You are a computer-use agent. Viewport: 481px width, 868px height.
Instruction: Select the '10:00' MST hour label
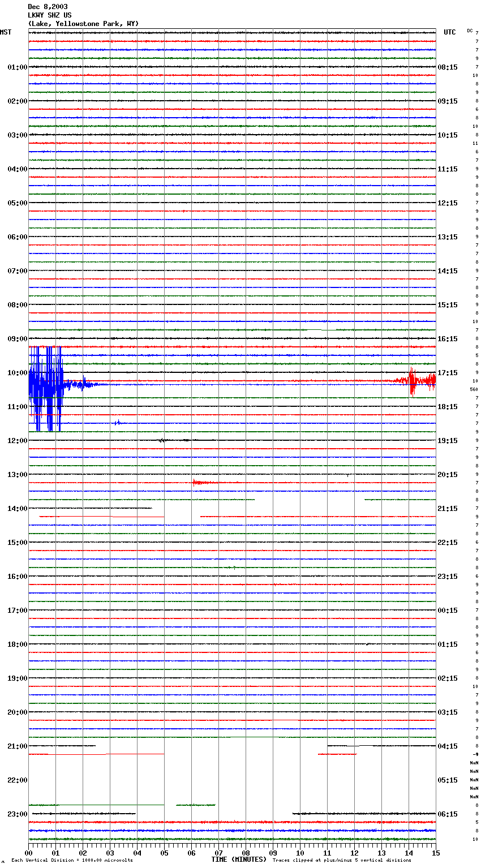(x=18, y=373)
